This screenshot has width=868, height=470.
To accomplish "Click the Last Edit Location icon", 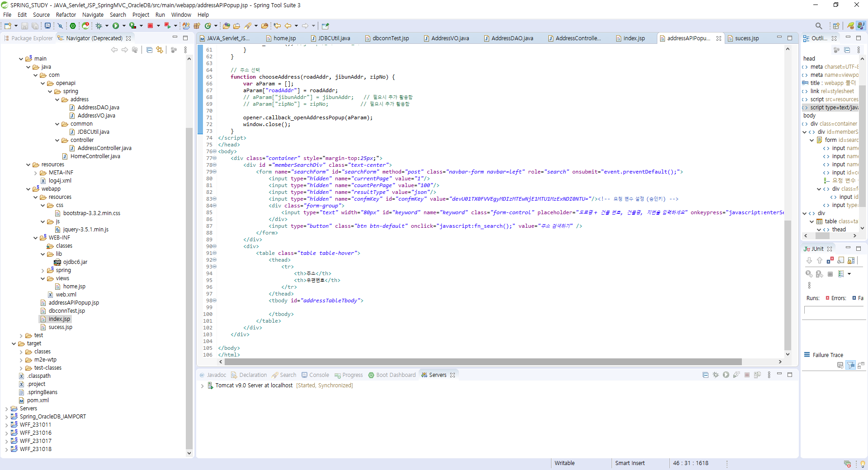I will click(277, 26).
